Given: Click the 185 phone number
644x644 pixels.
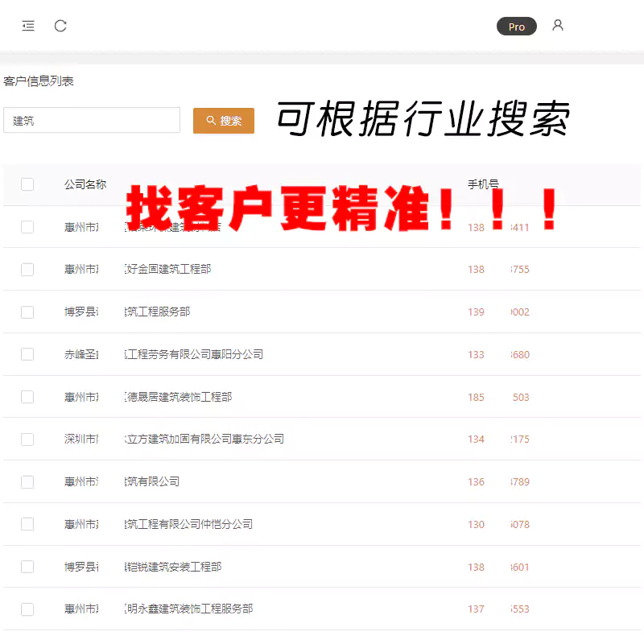Looking at the screenshot, I should point(498,397).
